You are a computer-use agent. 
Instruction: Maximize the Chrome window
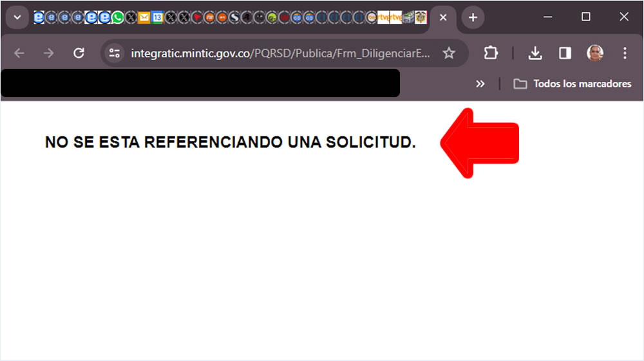585,17
